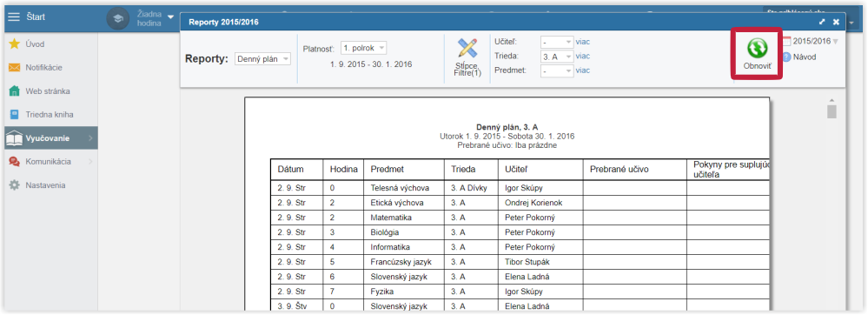
Task: Click the viac link next to Predmet
Action: 583,70
